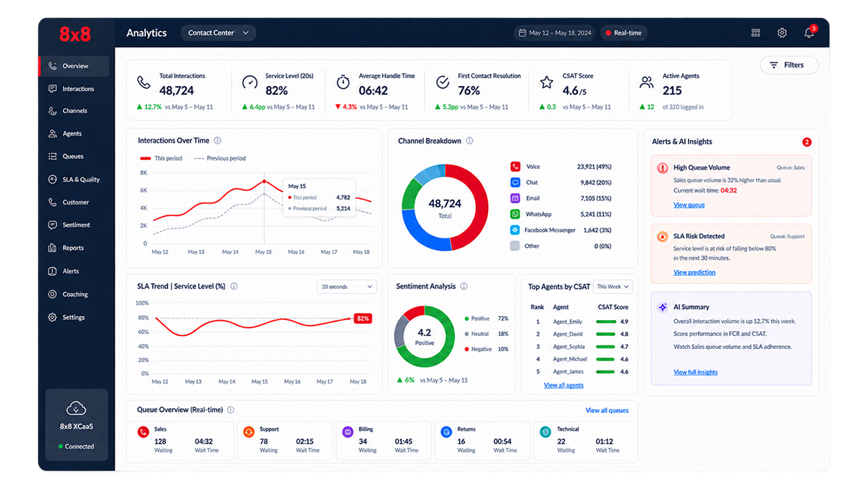Click the First Contact Resolution check icon

point(442,82)
